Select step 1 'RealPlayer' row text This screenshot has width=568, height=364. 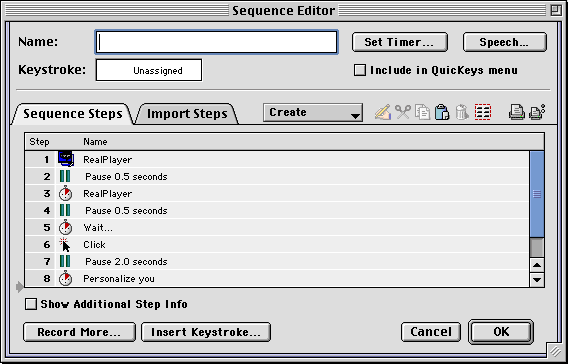tap(108, 160)
